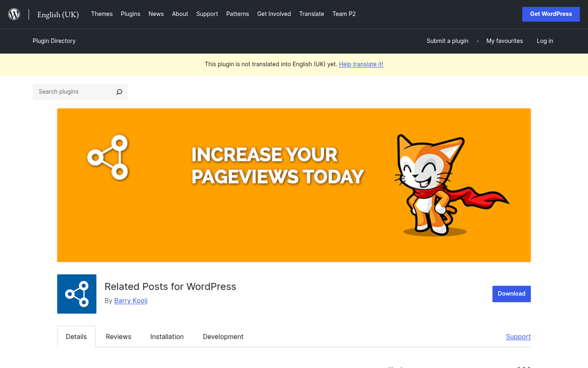This screenshot has width=588, height=368.
Task: Open the Themes menu item
Action: 101,14
